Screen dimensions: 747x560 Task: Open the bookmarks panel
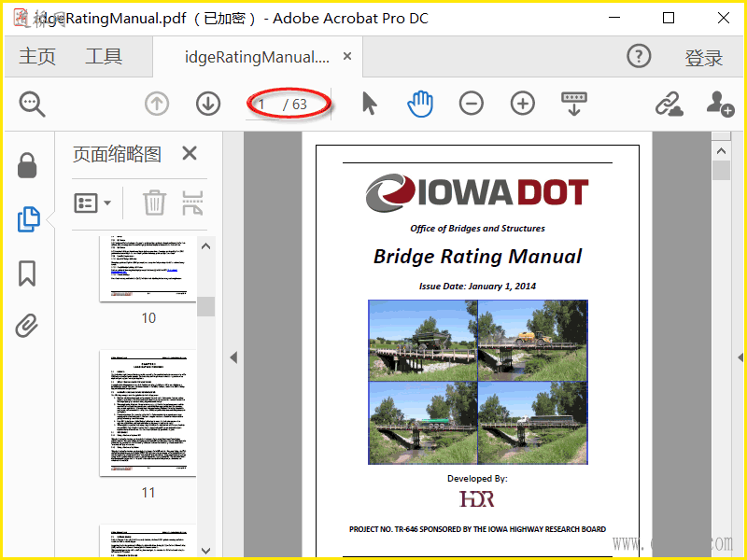(x=27, y=273)
